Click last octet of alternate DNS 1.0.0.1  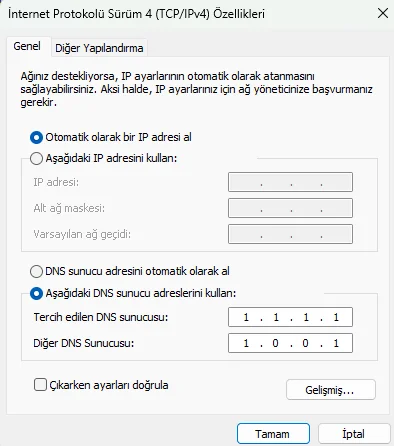336,343
